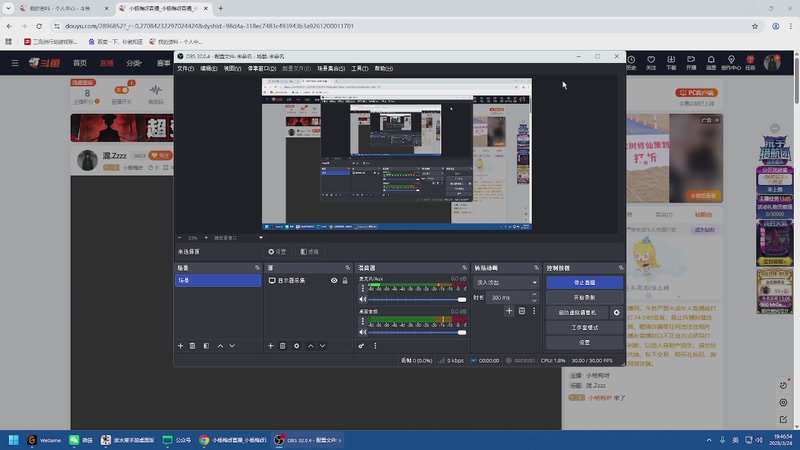Mute the Mic/Aux speaker icon
Viewport: 800px width, 450px height.
click(362, 299)
